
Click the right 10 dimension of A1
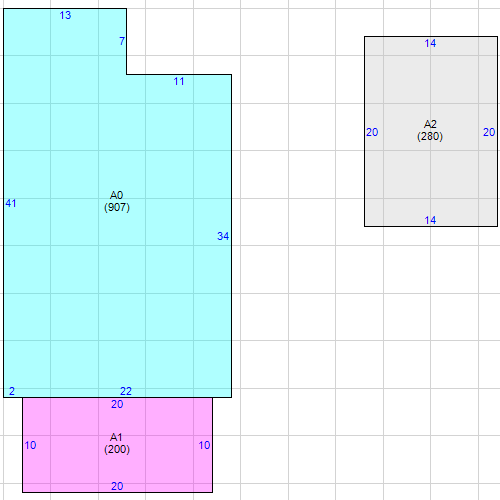[204, 445]
